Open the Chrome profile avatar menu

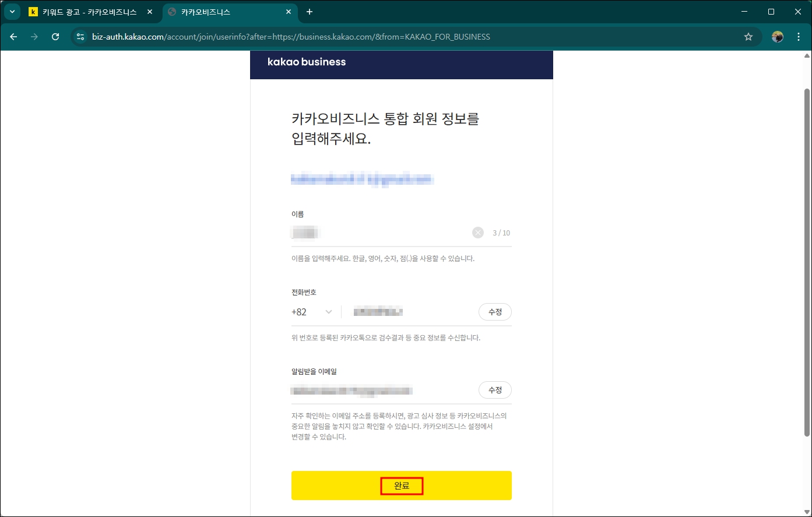point(778,36)
